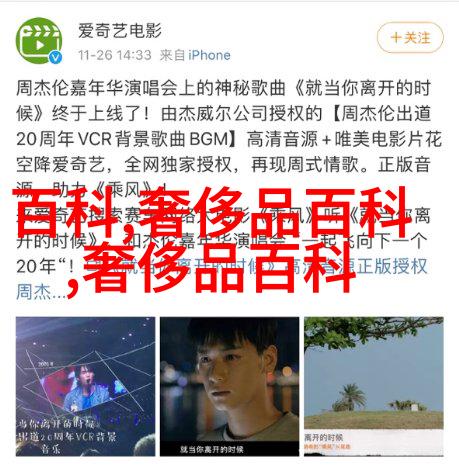The height and width of the screenshot is (466, 459).
Task: Select the 全网独家授权 text in post body
Action: pos(178,165)
